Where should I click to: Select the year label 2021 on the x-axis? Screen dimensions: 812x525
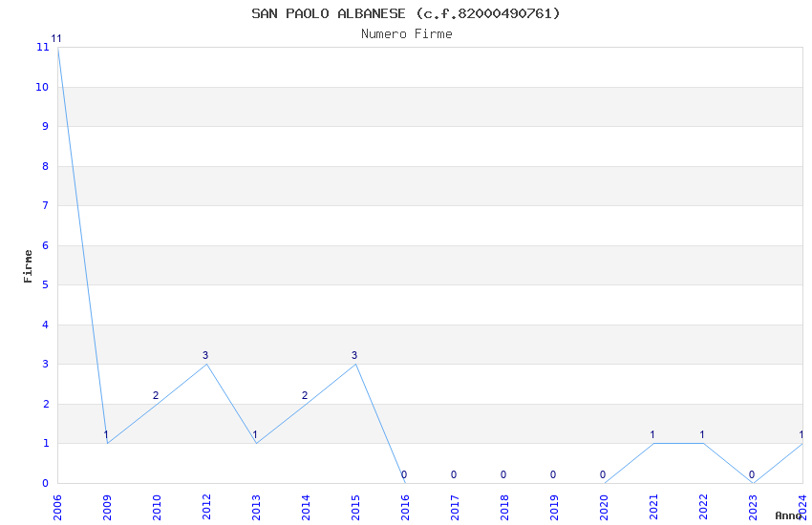click(654, 508)
